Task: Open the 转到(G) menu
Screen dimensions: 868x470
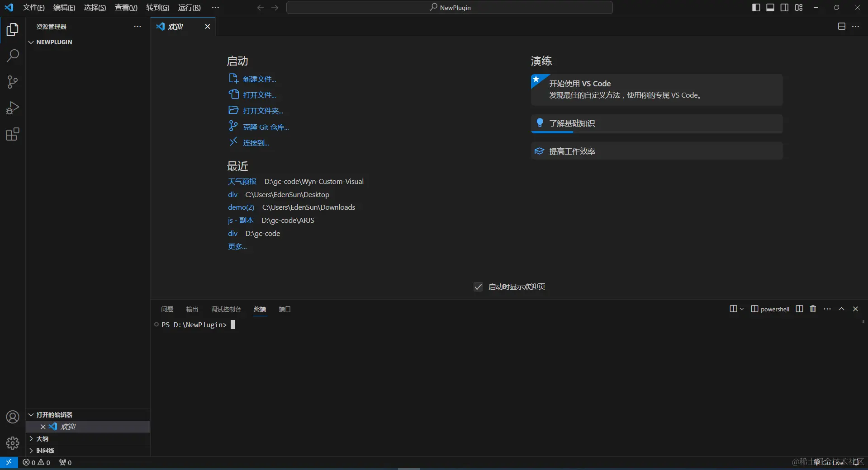Action: coord(158,8)
